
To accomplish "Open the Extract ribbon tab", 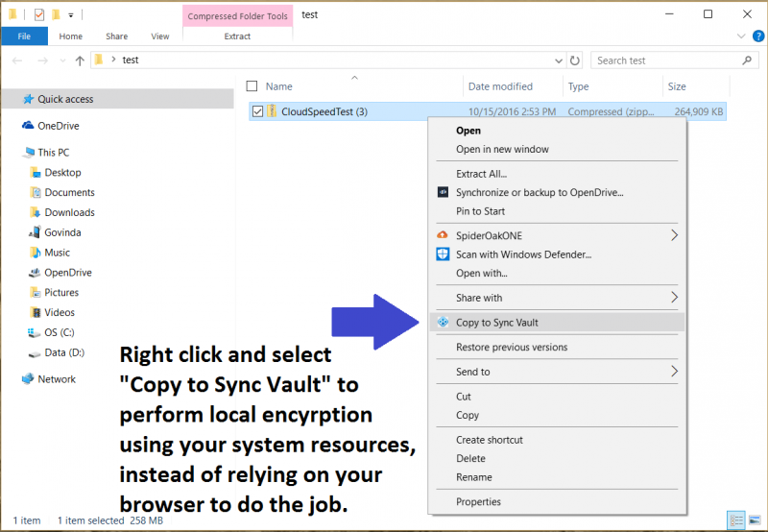I will tap(237, 36).
